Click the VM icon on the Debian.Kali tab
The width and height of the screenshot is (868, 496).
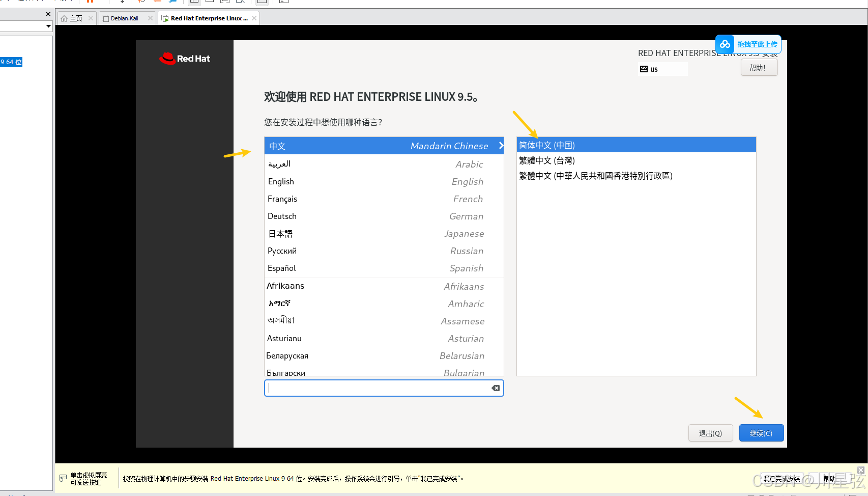point(105,18)
